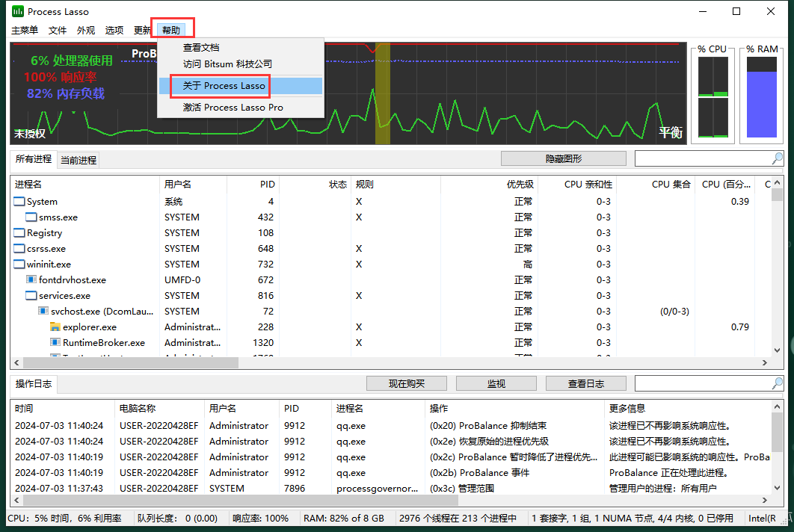Click the 现在购买 button
Image resolution: width=794 pixels, height=532 pixels.
point(406,383)
